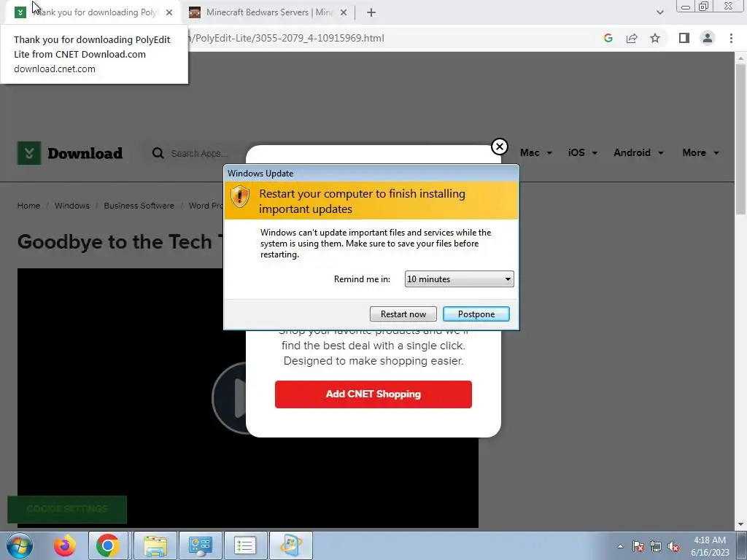Viewport: 747px width, 560px height.
Task: Close the Minecraft Bedwars Servers tab
Action: (344, 13)
